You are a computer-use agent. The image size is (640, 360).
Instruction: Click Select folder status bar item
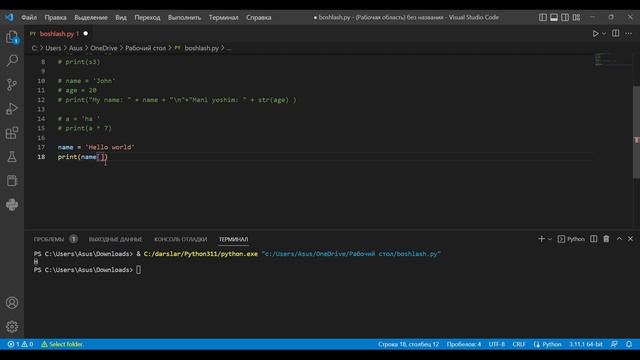[x=62, y=344]
